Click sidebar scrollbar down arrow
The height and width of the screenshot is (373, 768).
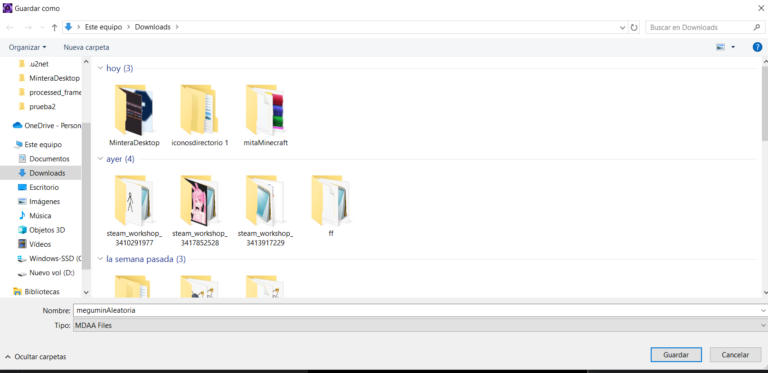[86, 292]
